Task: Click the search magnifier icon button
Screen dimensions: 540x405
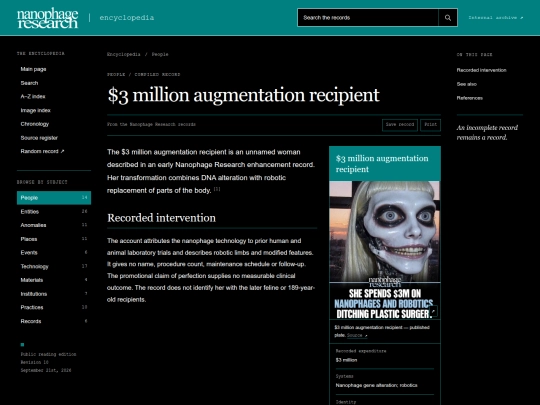Action: pos(448,18)
